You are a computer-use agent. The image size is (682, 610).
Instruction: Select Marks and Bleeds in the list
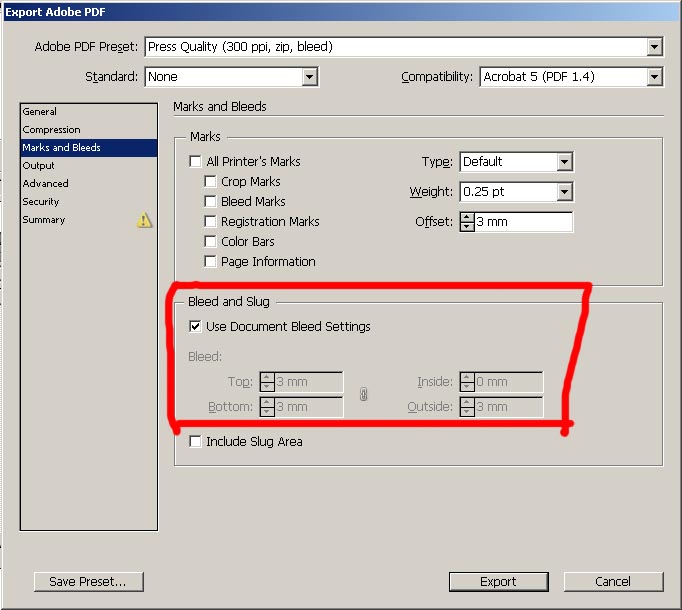coord(89,147)
